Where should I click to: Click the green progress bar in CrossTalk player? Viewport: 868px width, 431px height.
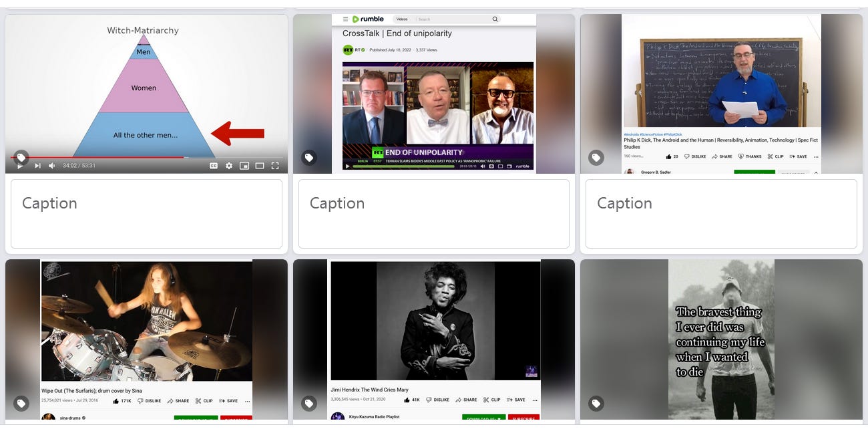pyautogui.click(x=403, y=166)
